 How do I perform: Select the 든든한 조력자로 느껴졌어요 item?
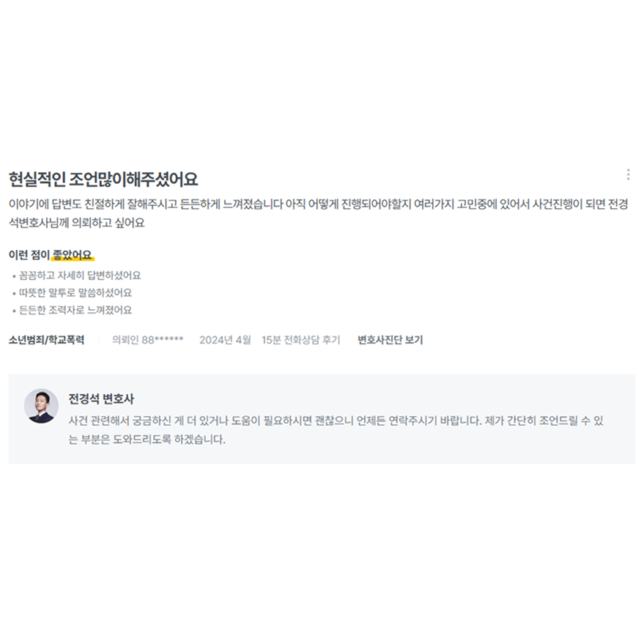pos(75,310)
